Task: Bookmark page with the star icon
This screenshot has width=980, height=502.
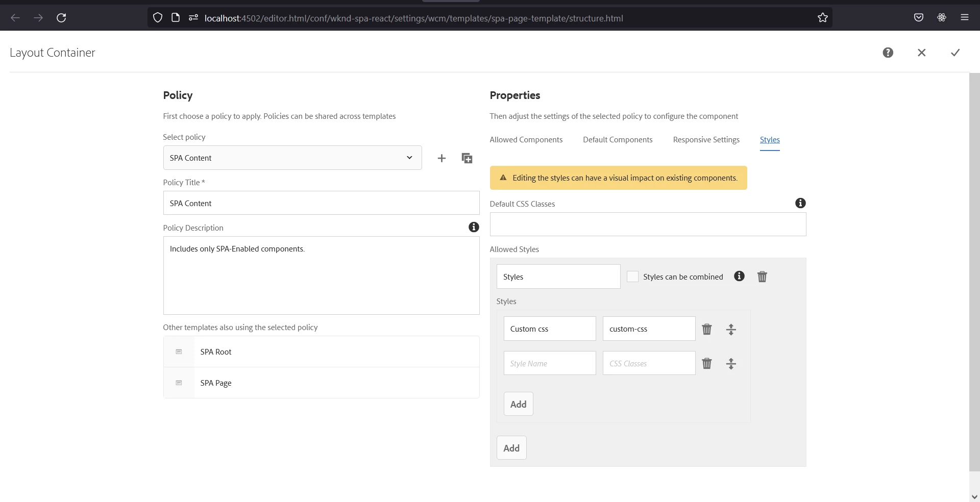Action: (x=822, y=18)
